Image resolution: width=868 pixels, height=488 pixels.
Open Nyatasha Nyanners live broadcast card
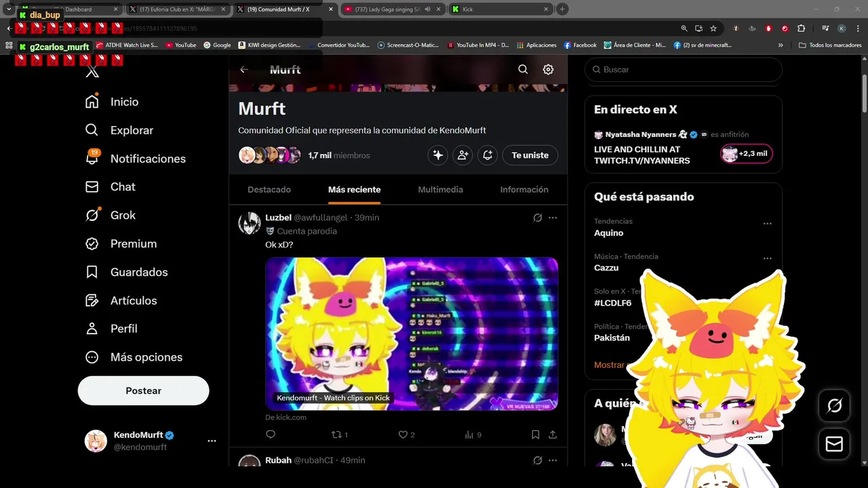(x=683, y=147)
